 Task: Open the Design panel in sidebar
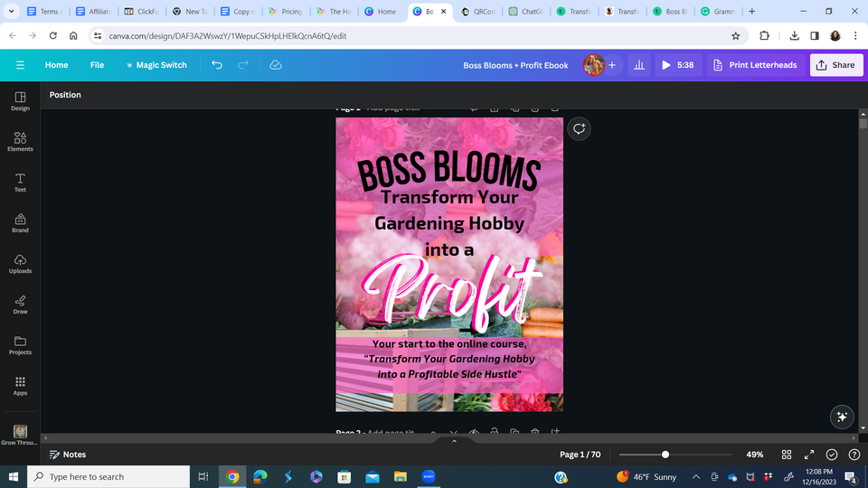pyautogui.click(x=20, y=101)
